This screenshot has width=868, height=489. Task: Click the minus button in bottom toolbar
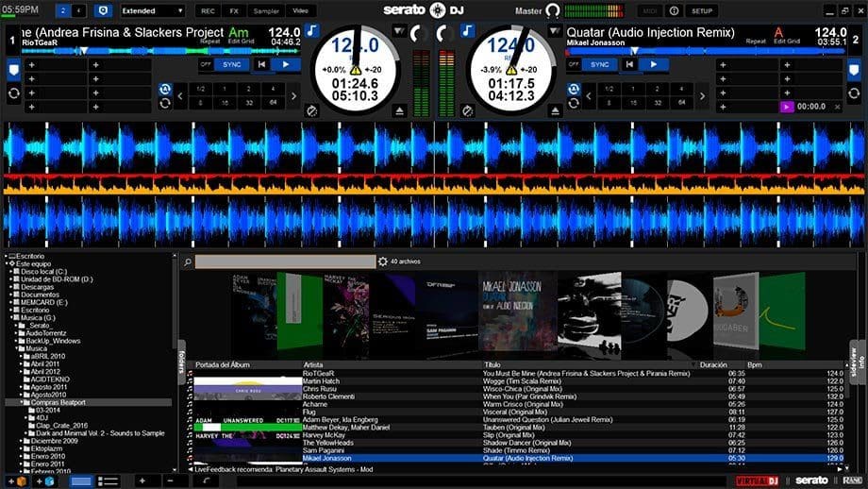pos(170,481)
